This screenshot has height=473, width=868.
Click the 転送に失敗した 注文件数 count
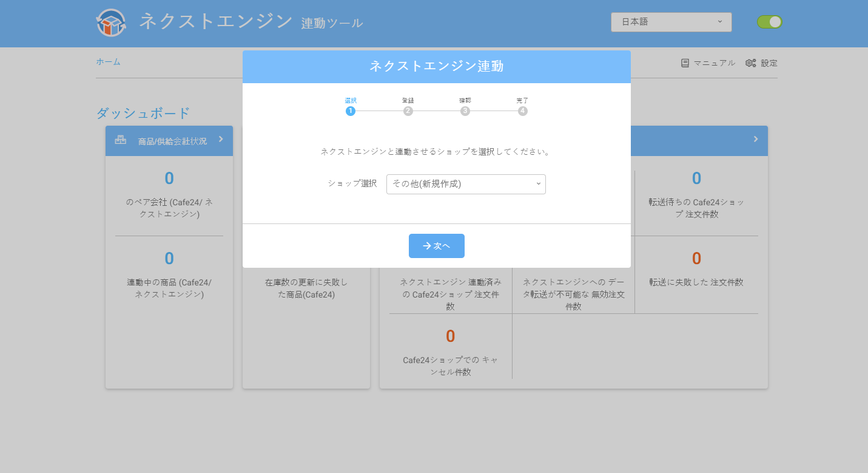pos(696,259)
